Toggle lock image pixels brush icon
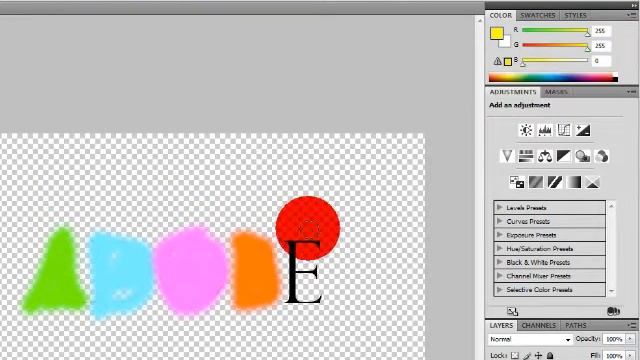This screenshot has height=360, width=640. [527, 356]
